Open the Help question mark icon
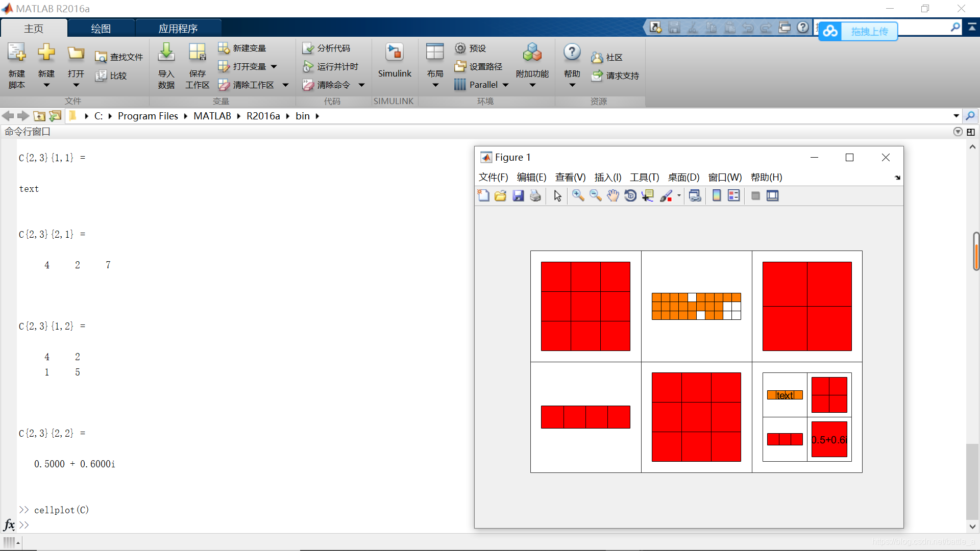980x551 pixels. pyautogui.click(x=572, y=52)
